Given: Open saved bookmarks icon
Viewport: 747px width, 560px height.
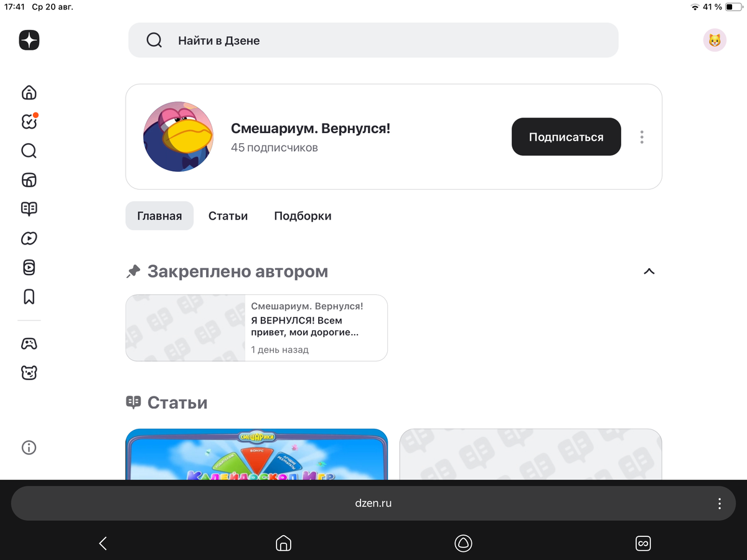Looking at the screenshot, I should (29, 297).
